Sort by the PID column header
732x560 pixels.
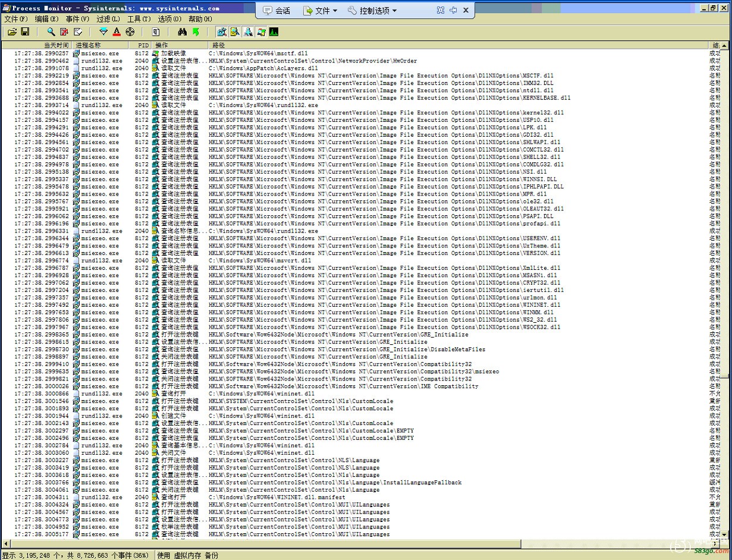point(140,45)
